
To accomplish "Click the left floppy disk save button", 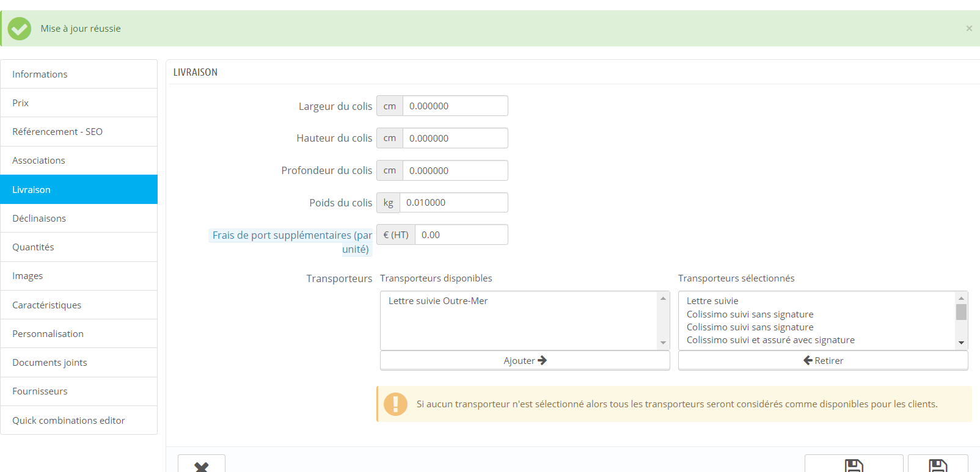I will pyautogui.click(x=854, y=463).
